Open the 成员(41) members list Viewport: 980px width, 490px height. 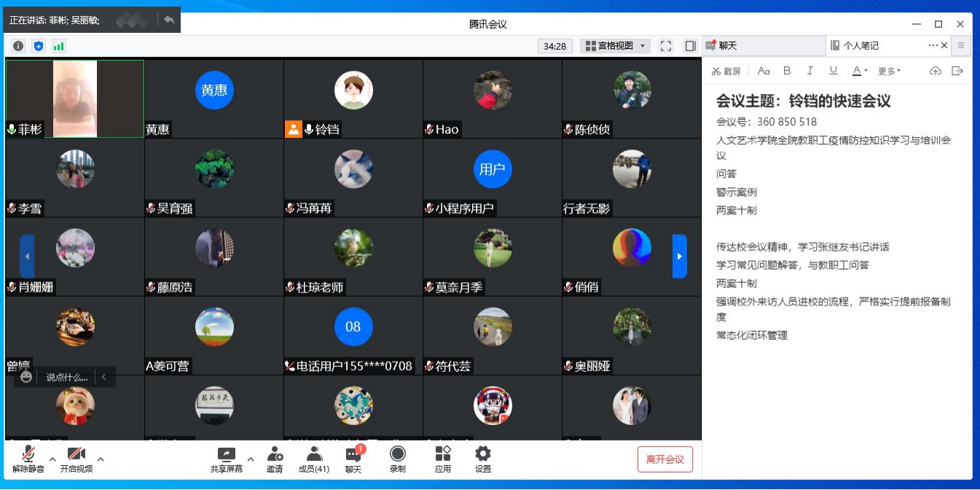point(314,455)
